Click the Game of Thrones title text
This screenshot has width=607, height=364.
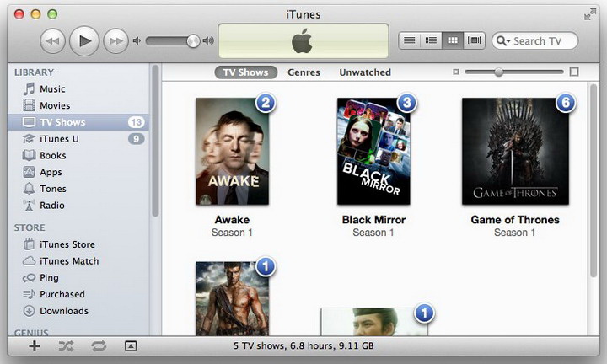pos(515,220)
